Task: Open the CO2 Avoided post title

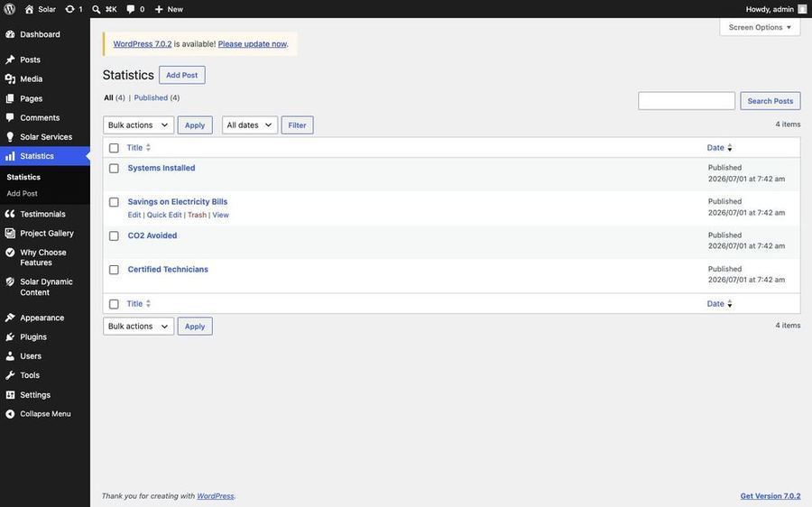Action: (152, 235)
